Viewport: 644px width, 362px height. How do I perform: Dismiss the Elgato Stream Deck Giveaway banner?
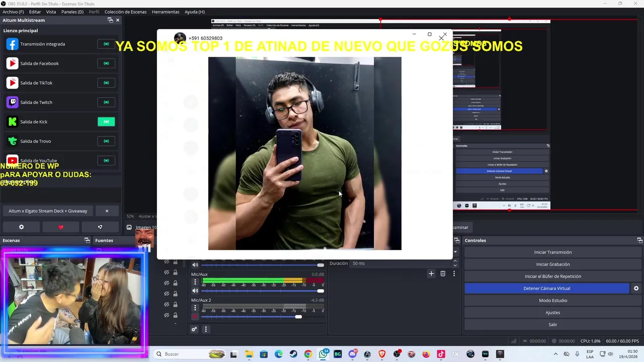pyautogui.click(x=107, y=211)
